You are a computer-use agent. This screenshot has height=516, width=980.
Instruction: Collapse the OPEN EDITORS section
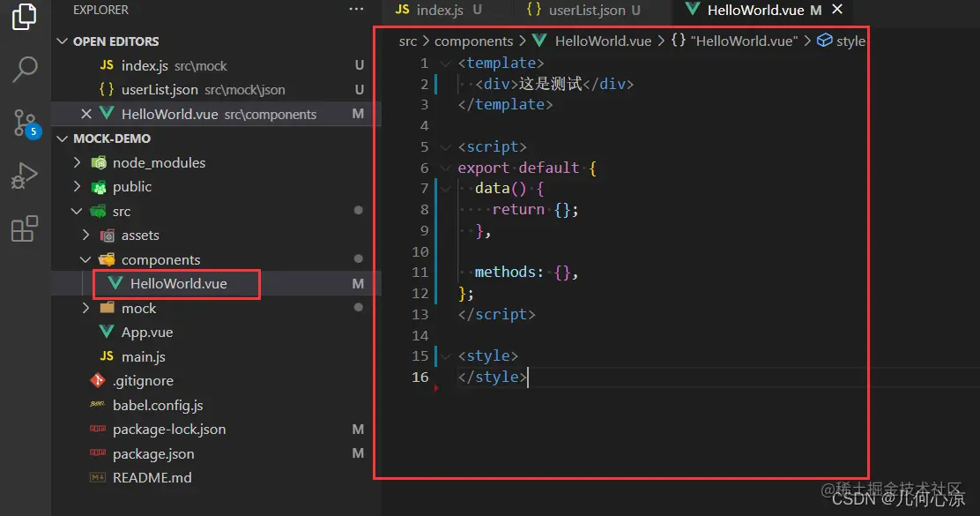click(62, 41)
